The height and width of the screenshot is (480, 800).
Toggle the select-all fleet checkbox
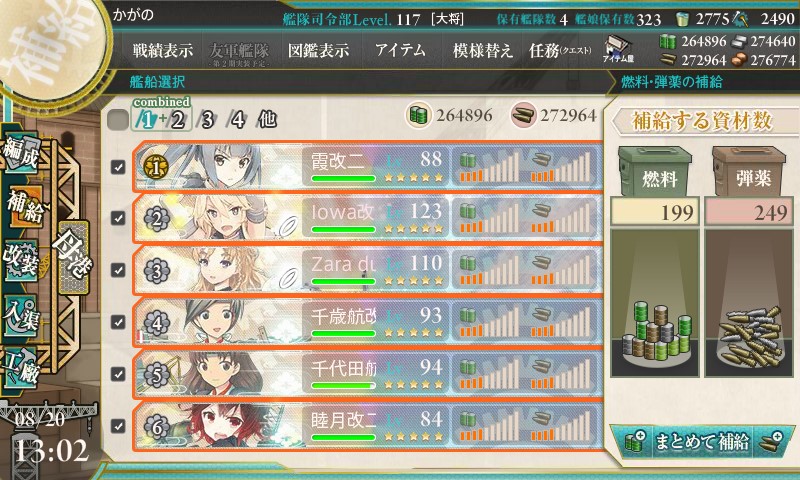118,120
